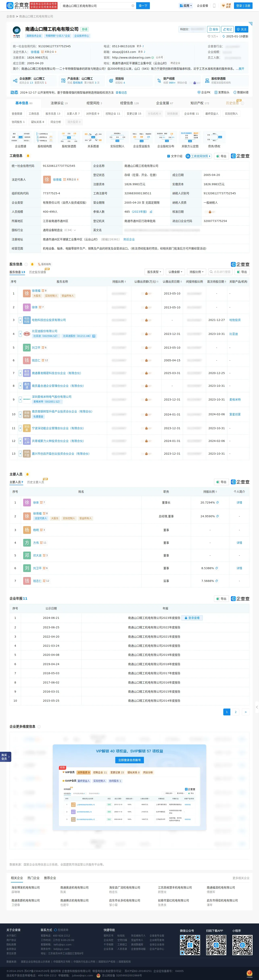
Task: Click the 20.7294% shareholding detail icon
Action: click(217, 503)
